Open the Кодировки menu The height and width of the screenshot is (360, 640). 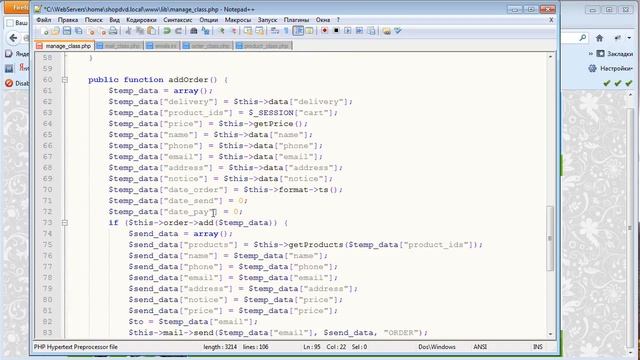141,20
